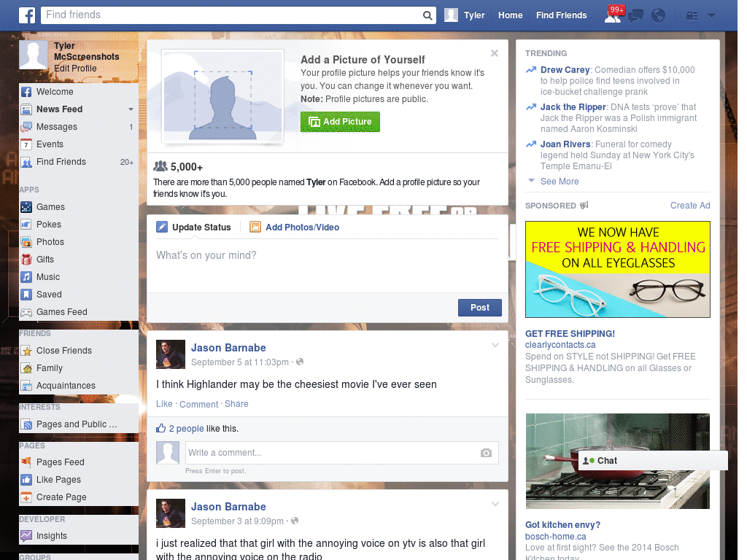The width and height of the screenshot is (747, 560).
Task: Open Games Feed in the sidebar
Action: [x=79, y=312]
